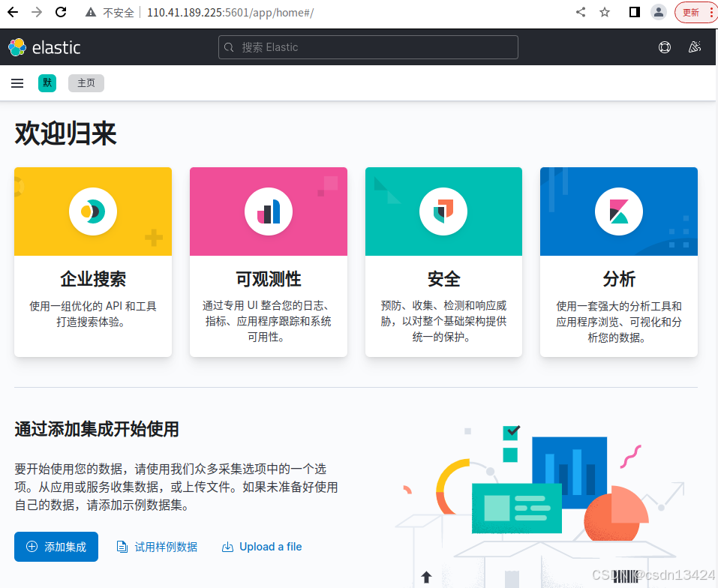Screen dimensions: 718x588
Task: Click 企业搜索 card description text
Action: tap(93, 314)
